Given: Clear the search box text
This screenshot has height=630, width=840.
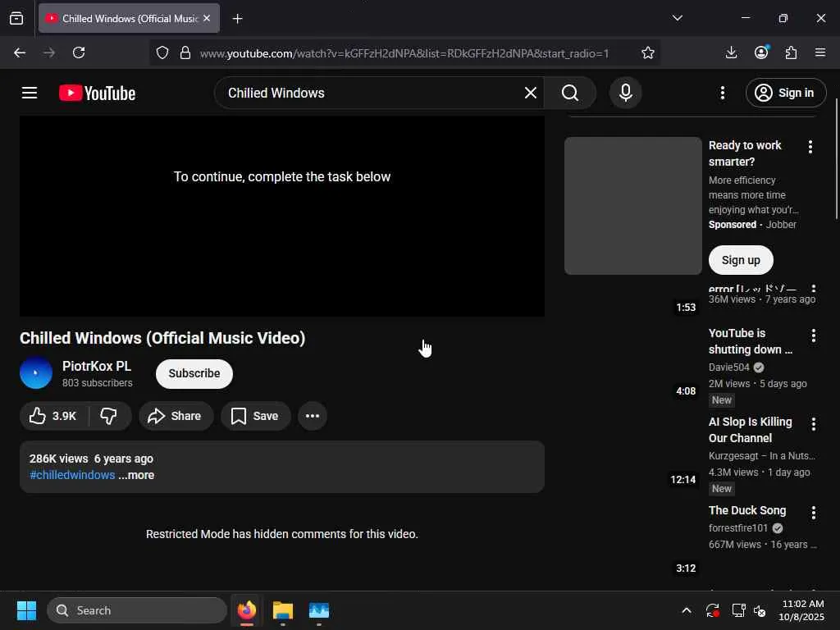Looking at the screenshot, I should pyautogui.click(x=531, y=93).
